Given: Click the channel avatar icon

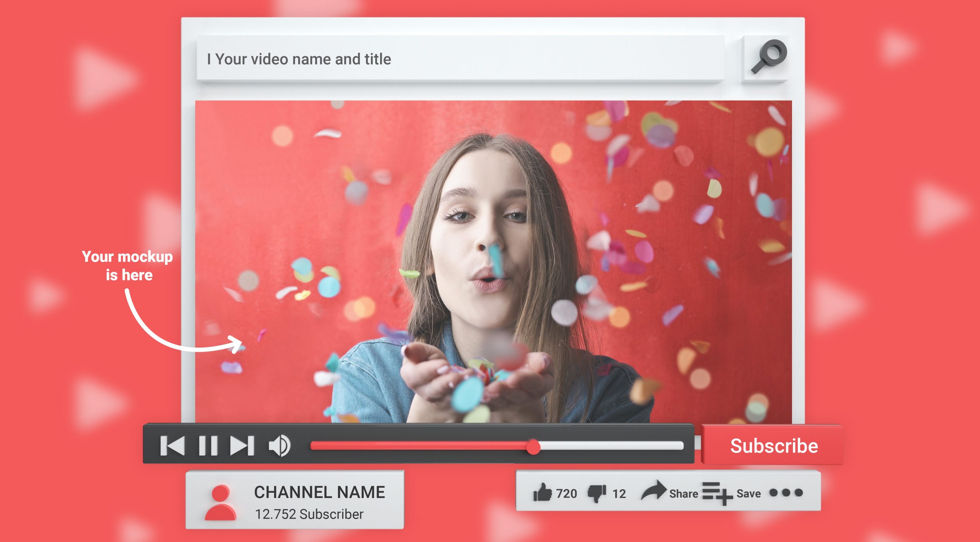Looking at the screenshot, I should 220,503.
